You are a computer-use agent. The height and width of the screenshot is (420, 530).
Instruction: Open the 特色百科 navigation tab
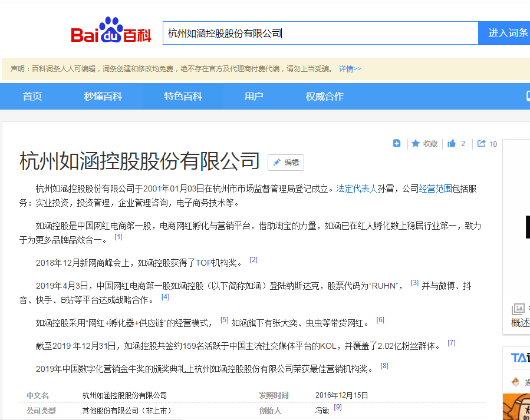point(183,96)
